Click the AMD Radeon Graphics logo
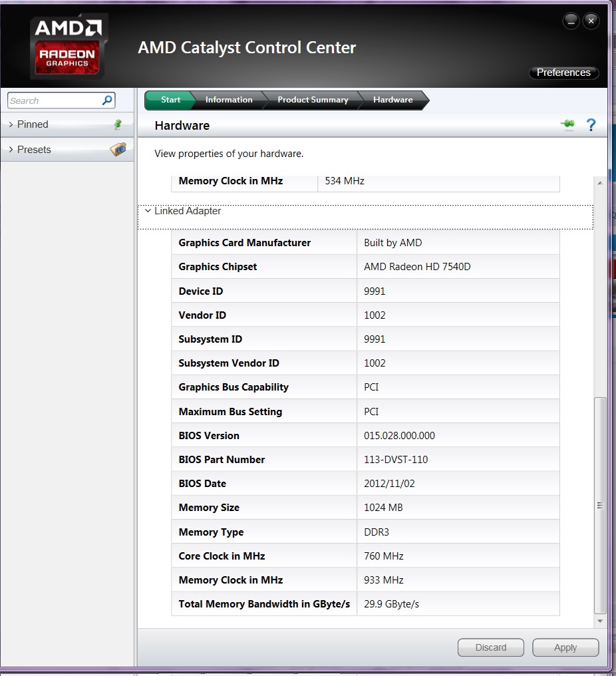 click(x=67, y=47)
